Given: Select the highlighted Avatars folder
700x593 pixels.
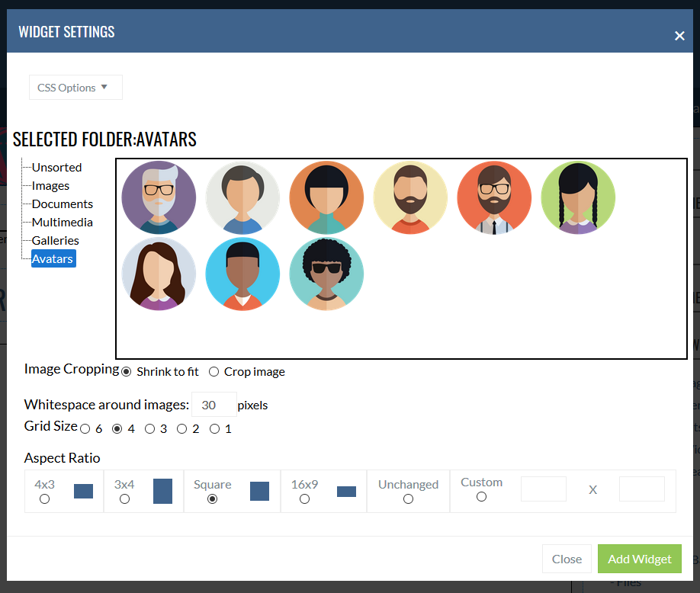Looking at the screenshot, I should pos(53,259).
